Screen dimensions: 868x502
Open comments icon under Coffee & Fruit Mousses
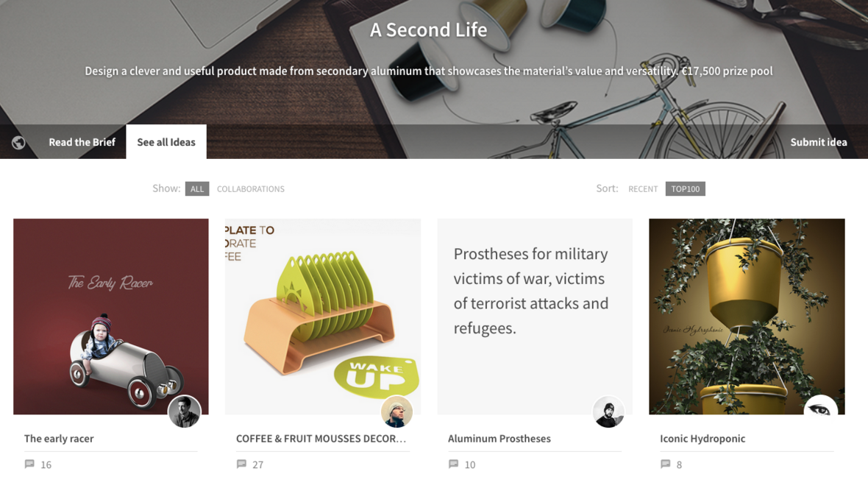(x=241, y=464)
